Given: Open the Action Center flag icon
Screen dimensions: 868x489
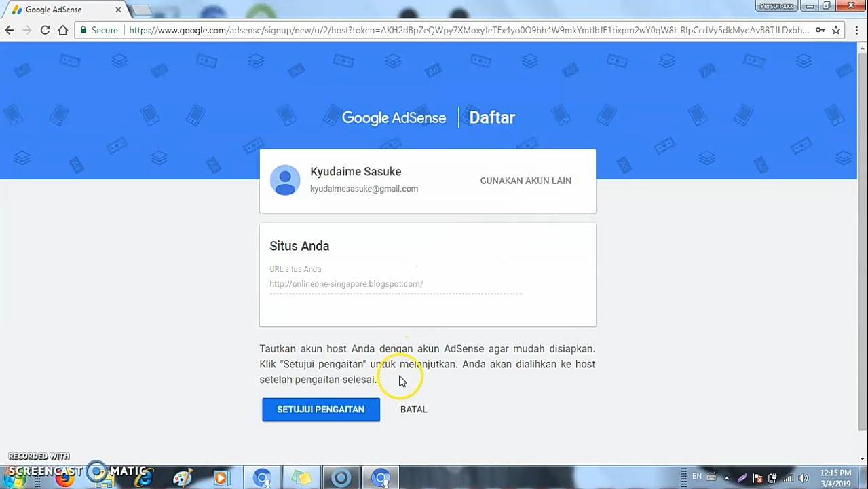Looking at the screenshot, I should tap(758, 478).
